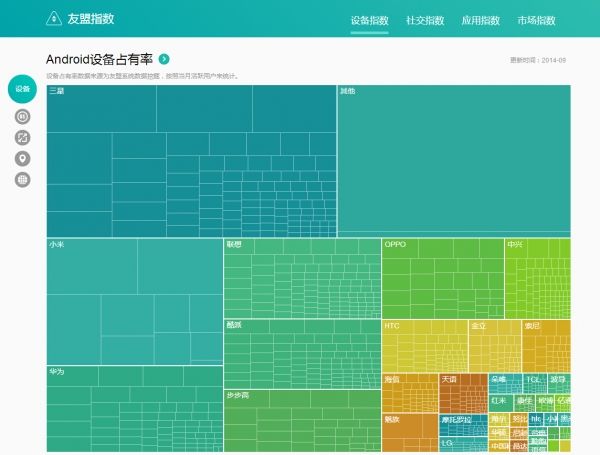Switch to the 社交指数 tab
This screenshot has width=600, height=455.
[425, 20]
